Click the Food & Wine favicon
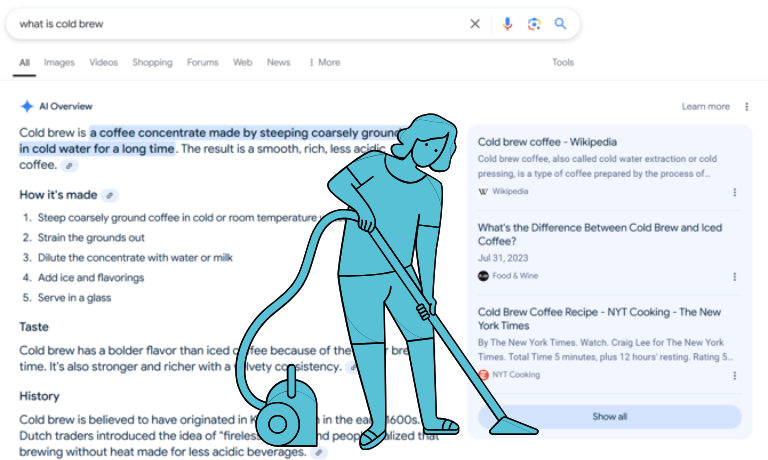Image resolution: width=768 pixels, height=460 pixels. point(483,276)
